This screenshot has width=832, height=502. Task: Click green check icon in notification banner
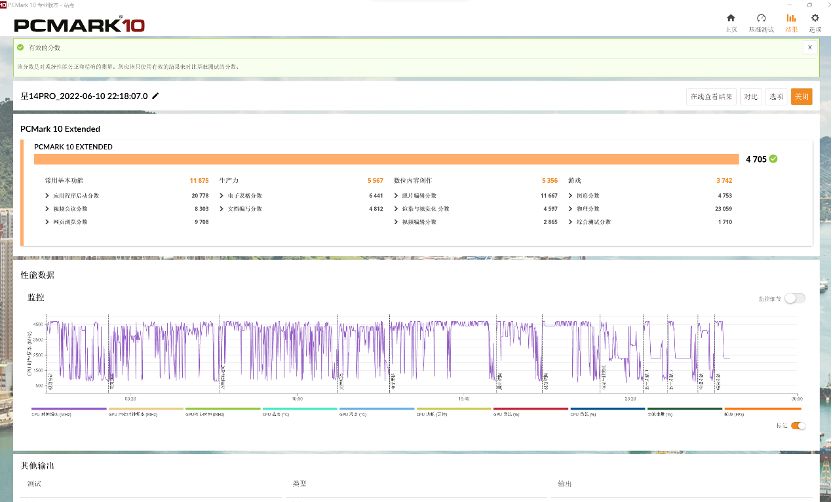click(20, 47)
